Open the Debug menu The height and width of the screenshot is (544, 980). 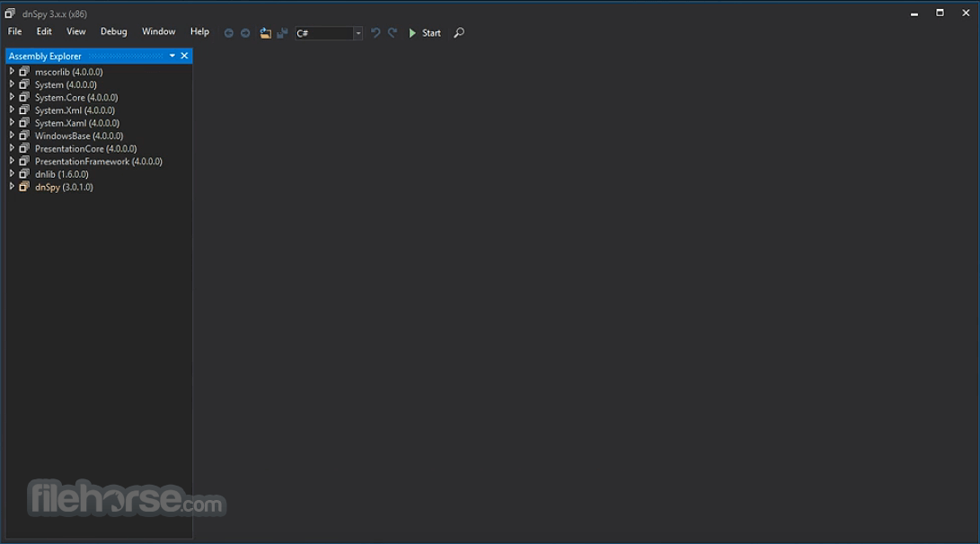click(x=114, y=31)
